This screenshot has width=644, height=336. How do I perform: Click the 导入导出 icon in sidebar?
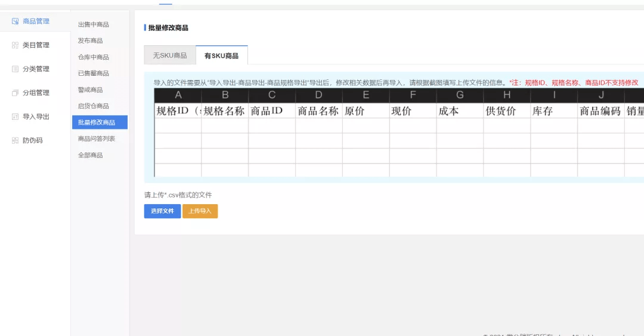point(15,117)
